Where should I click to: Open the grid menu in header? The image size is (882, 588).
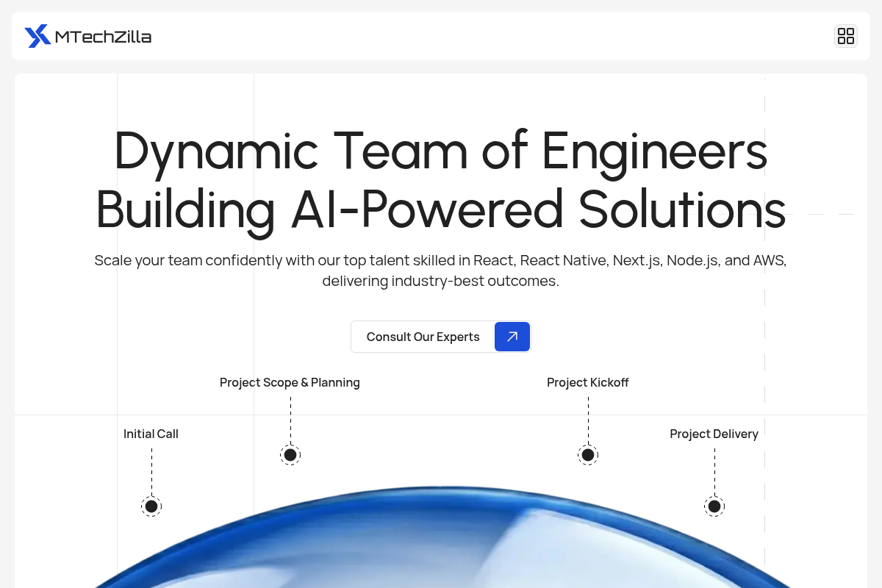point(846,36)
